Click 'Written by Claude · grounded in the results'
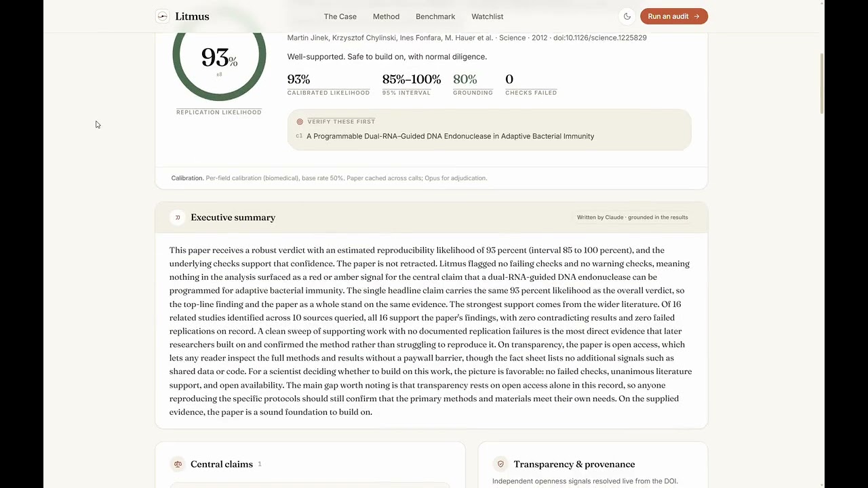This screenshot has height=488, width=868. pos(632,218)
